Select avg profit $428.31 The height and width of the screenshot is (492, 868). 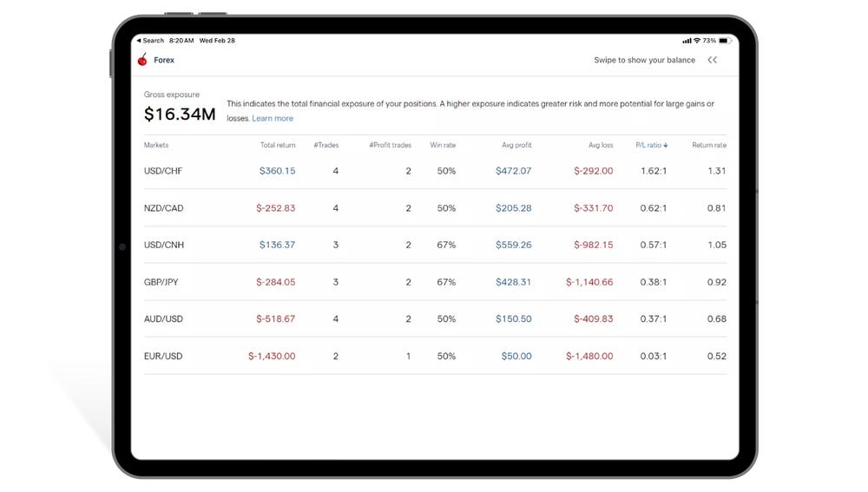point(514,282)
